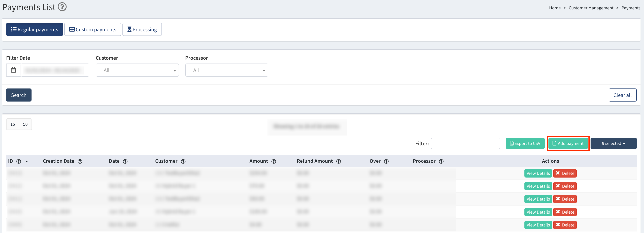This screenshot has width=644, height=233.
Task: Show 15 entries per page
Action: [13, 124]
